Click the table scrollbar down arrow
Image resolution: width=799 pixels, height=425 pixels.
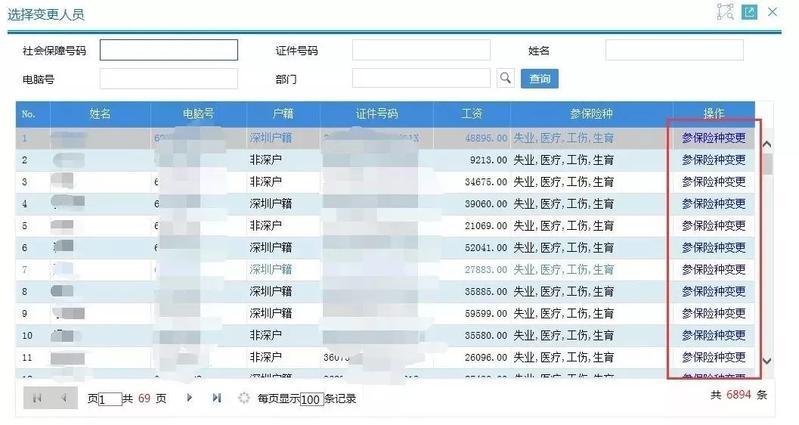[767, 361]
